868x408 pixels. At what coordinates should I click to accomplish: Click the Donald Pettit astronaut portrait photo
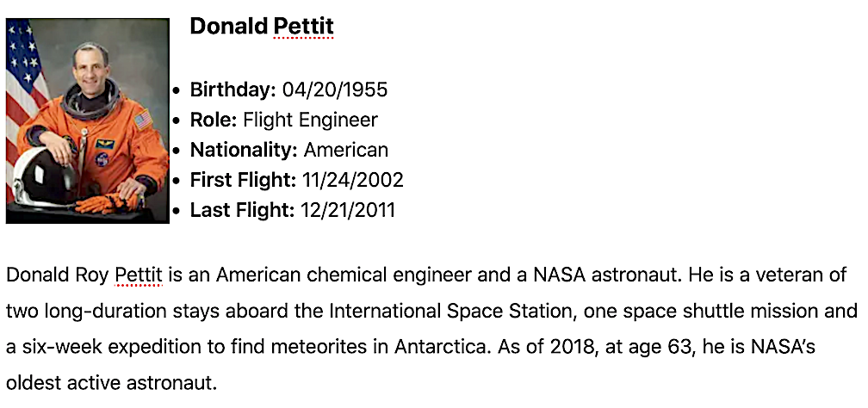click(x=88, y=121)
